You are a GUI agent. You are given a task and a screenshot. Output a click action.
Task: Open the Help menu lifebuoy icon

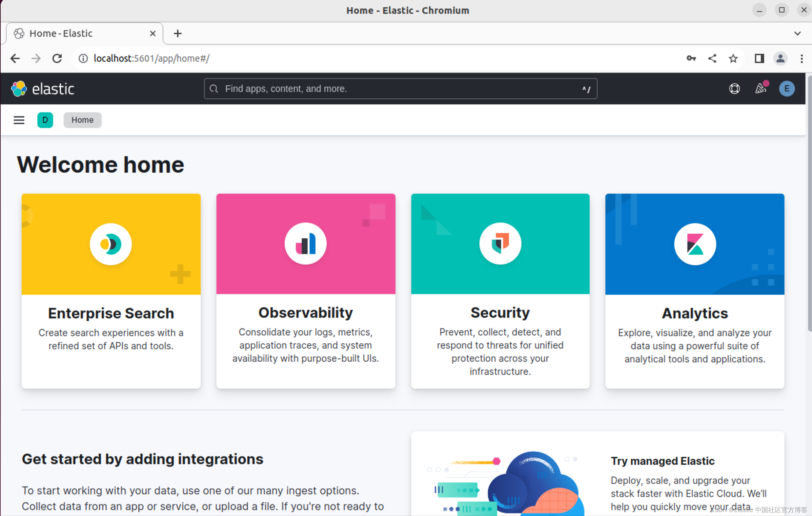click(x=735, y=89)
